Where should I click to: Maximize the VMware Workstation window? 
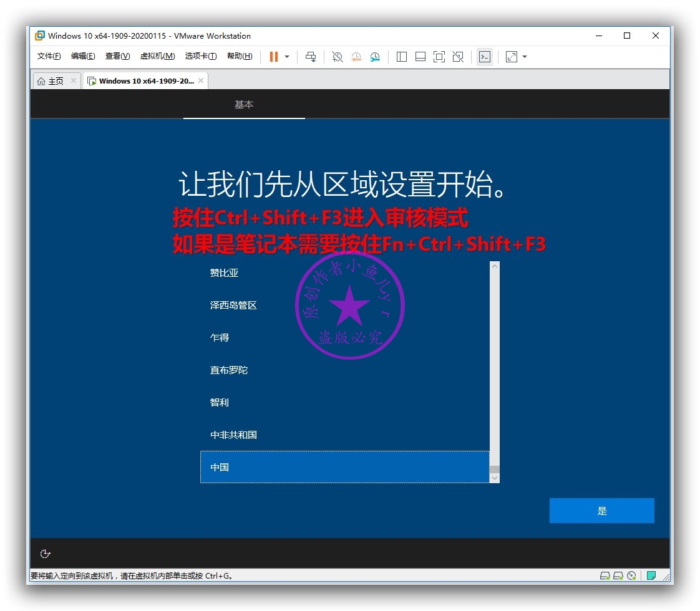point(627,36)
